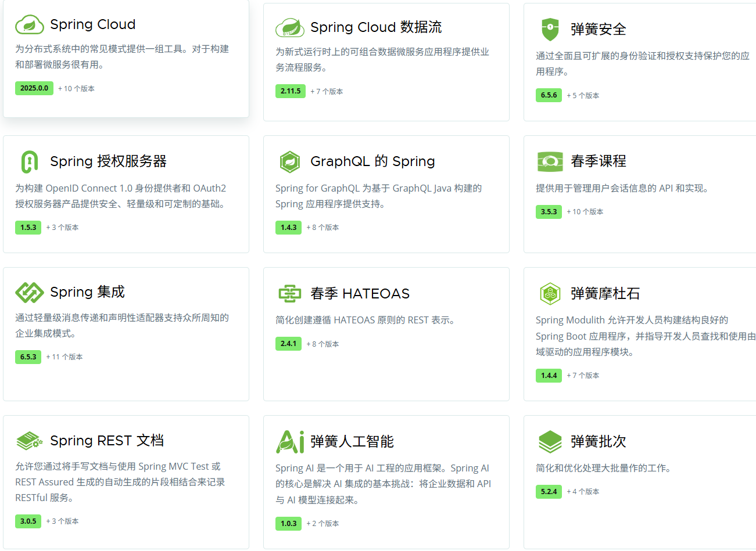Click '+ 3 个版本' under Spring REST 文档
This screenshot has width=756, height=551.
[62, 521]
